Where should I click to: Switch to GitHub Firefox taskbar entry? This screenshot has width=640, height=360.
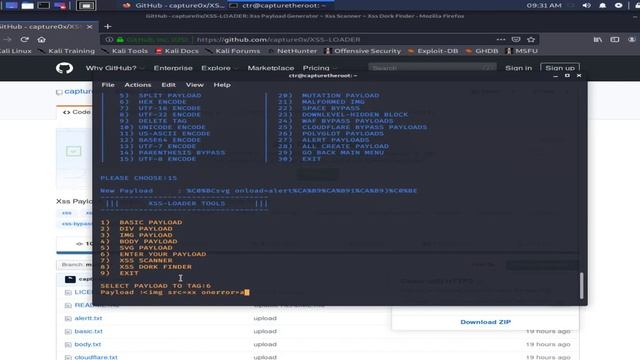(174, 5)
